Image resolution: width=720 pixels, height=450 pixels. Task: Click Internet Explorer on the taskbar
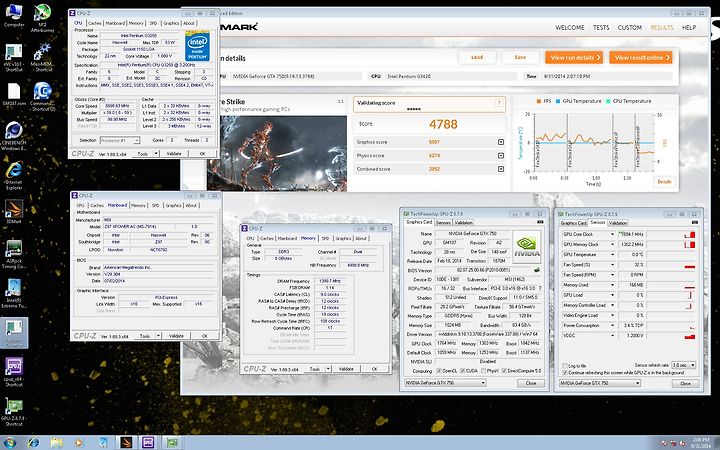pyautogui.click(x=33, y=443)
